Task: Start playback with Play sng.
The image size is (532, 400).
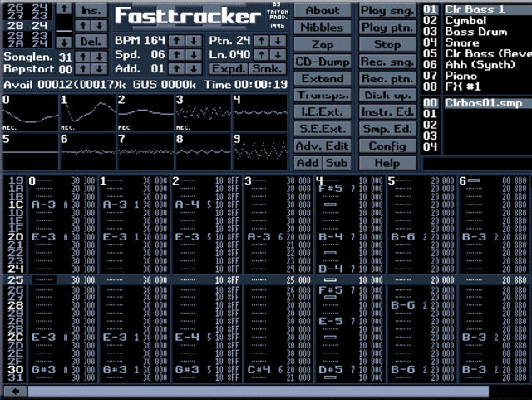Action: pyautogui.click(x=387, y=11)
